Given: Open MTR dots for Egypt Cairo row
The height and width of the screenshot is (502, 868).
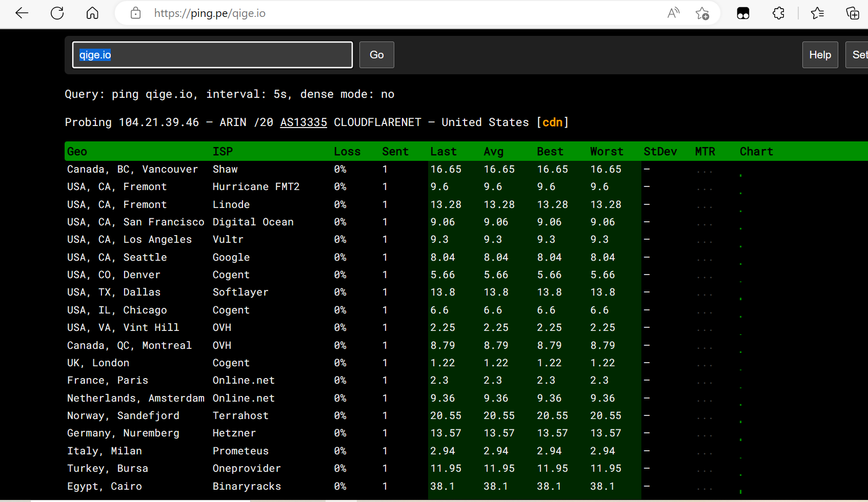Looking at the screenshot, I should pos(704,488).
